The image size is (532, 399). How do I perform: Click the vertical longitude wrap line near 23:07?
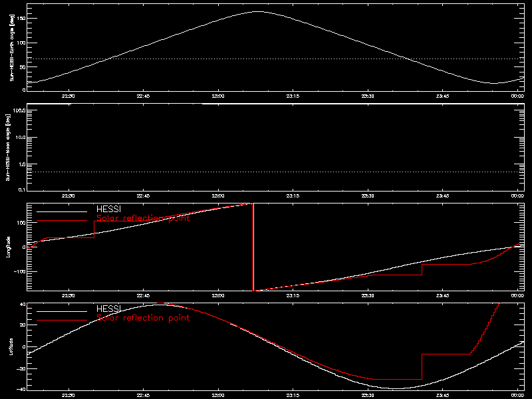point(253,247)
